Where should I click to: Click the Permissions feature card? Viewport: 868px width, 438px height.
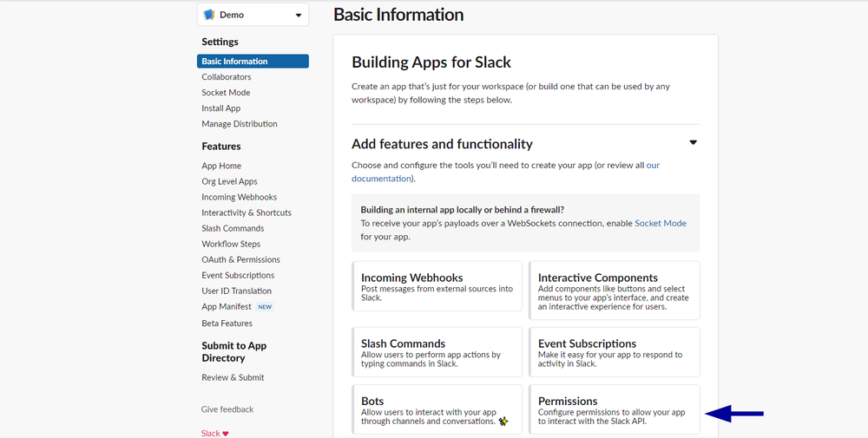(x=614, y=409)
